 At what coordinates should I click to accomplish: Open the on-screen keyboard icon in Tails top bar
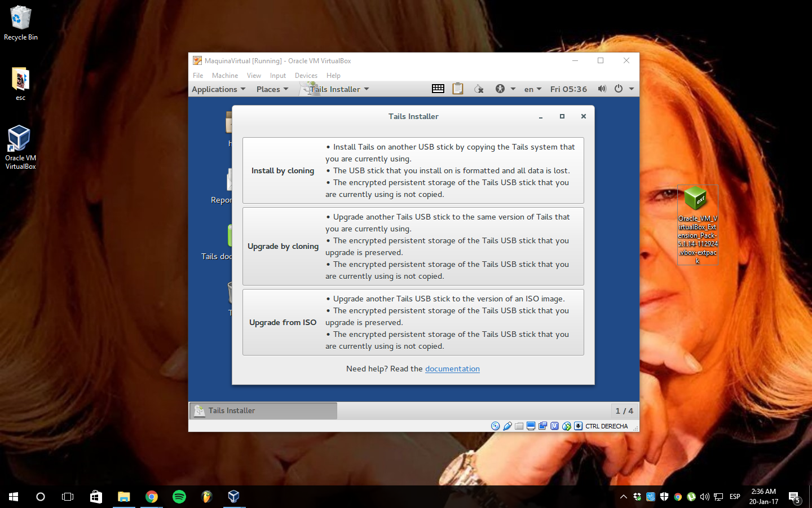[x=438, y=89]
